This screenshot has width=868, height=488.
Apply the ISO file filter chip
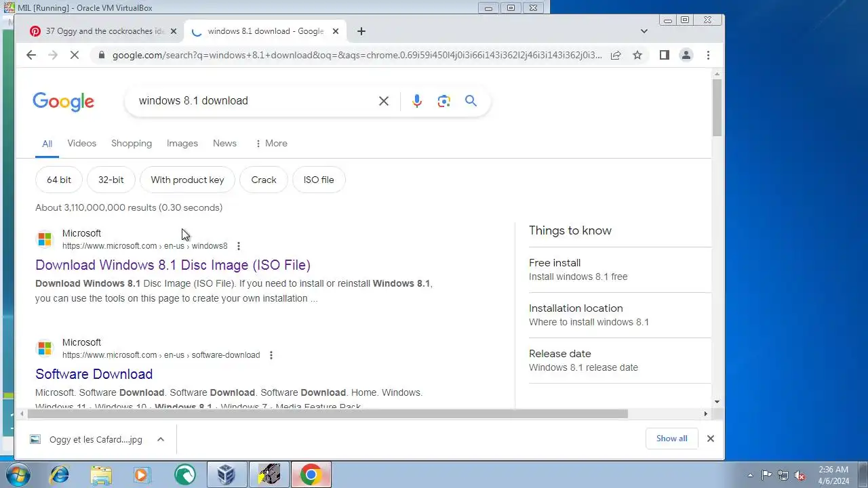[319, 180]
